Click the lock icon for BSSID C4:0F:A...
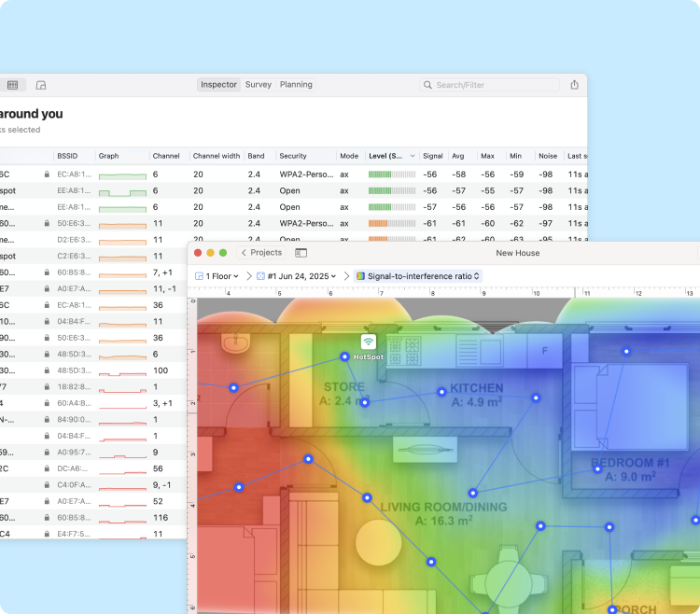The image size is (700, 614). point(47,485)
